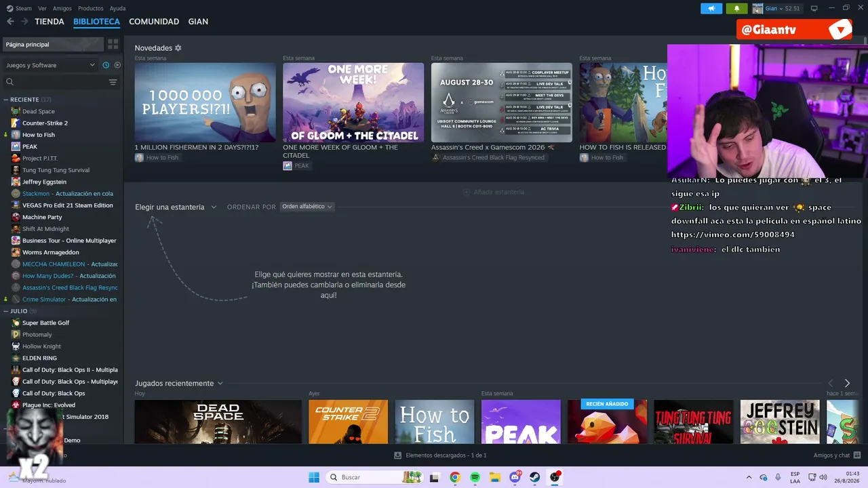Open the Juegos y Software filter dropdown
The width and height of the screenshot is (868, 488).
50,65
